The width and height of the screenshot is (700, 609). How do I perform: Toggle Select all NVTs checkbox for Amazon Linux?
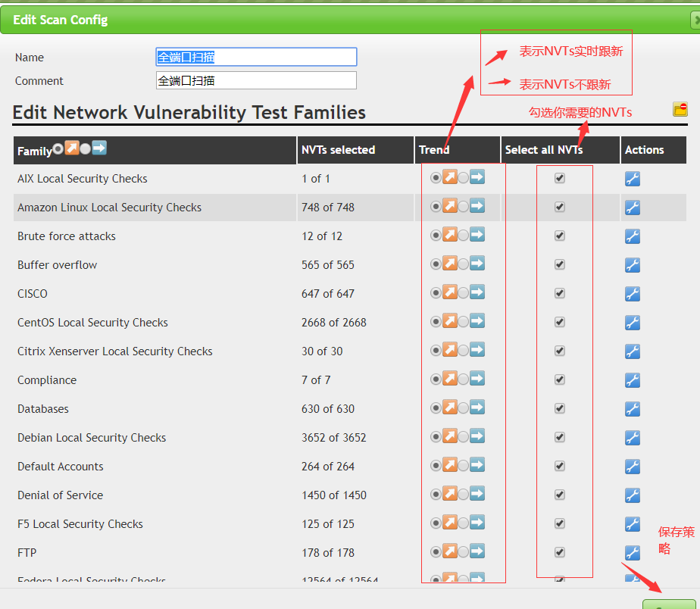(x=560, y=207)
